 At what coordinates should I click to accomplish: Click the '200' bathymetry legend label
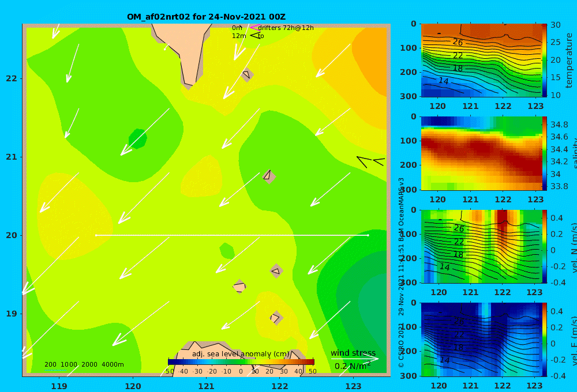tap(50, 364)
